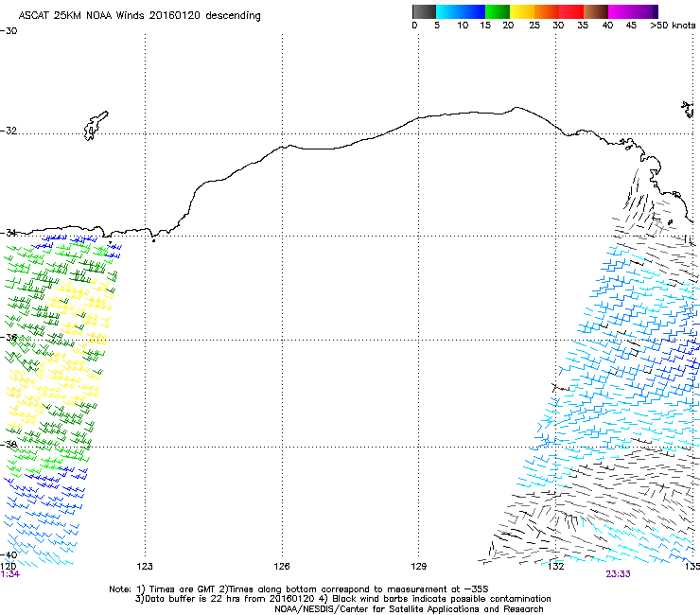Click the 'Times are GMT' note line
Viewport: 700px width, 615px height.
click(x=299, y=589)
